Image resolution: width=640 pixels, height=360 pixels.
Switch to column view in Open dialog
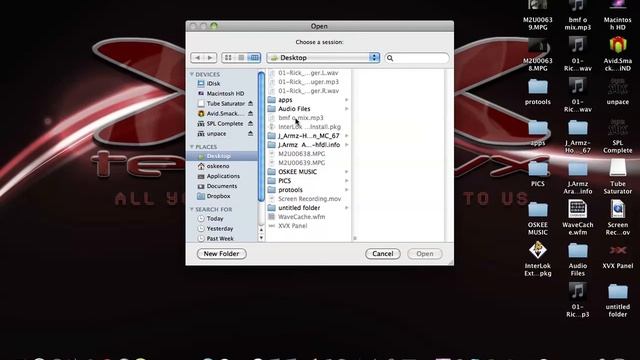(254, 58)
